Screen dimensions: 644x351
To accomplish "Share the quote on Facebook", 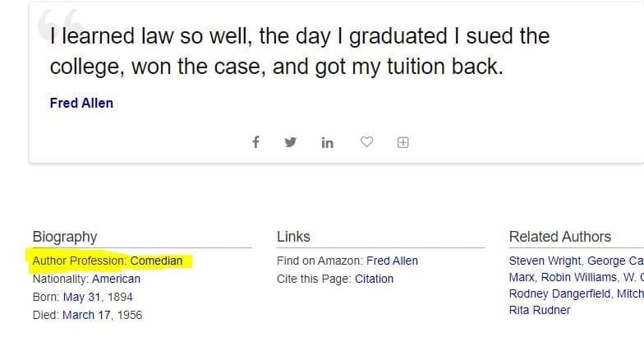I will click(x=255, y=142).
